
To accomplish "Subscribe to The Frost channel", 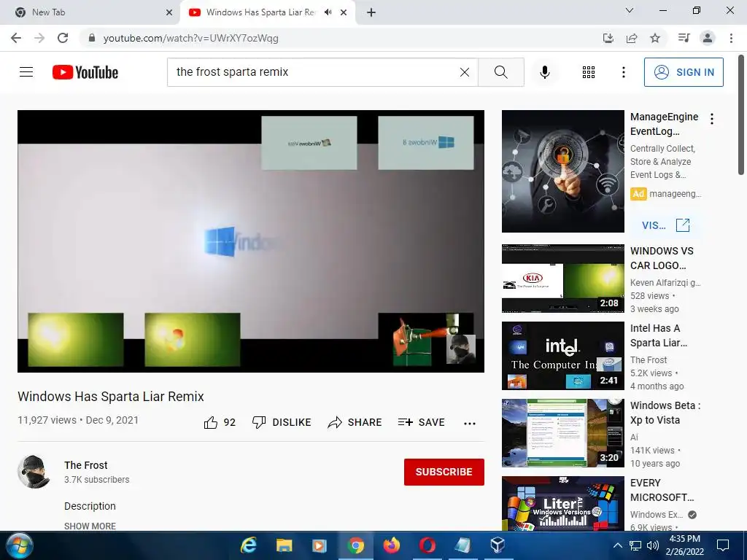I will 444,472.
